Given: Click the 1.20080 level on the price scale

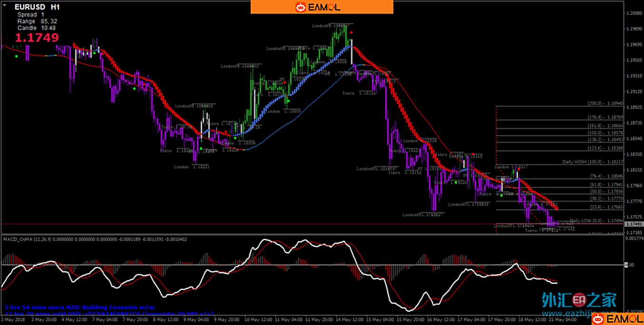Looking at the screenshot, I should 633,13.
